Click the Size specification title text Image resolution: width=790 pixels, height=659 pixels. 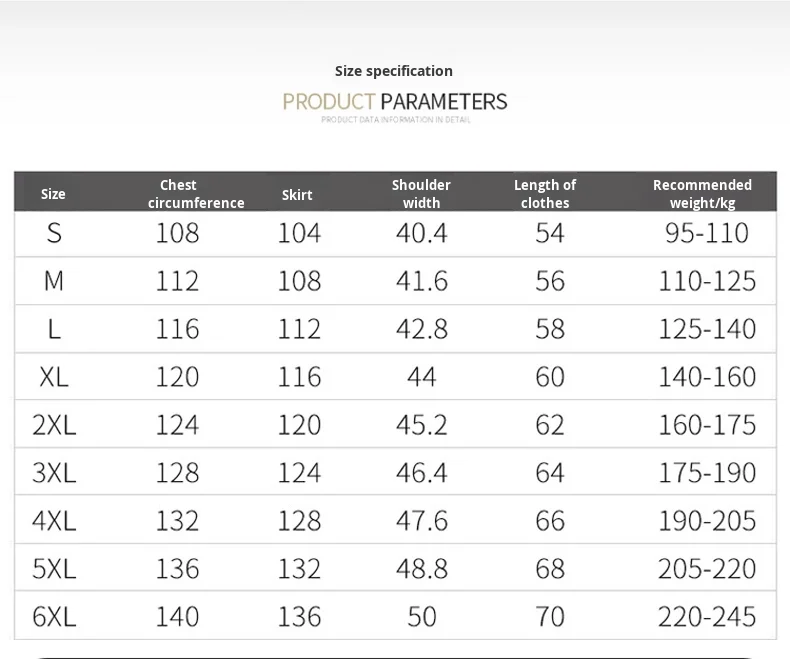click(394, 70)
